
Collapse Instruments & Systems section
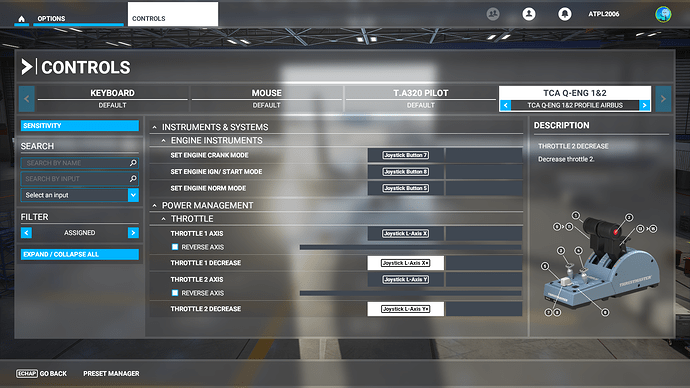(154, 127)
